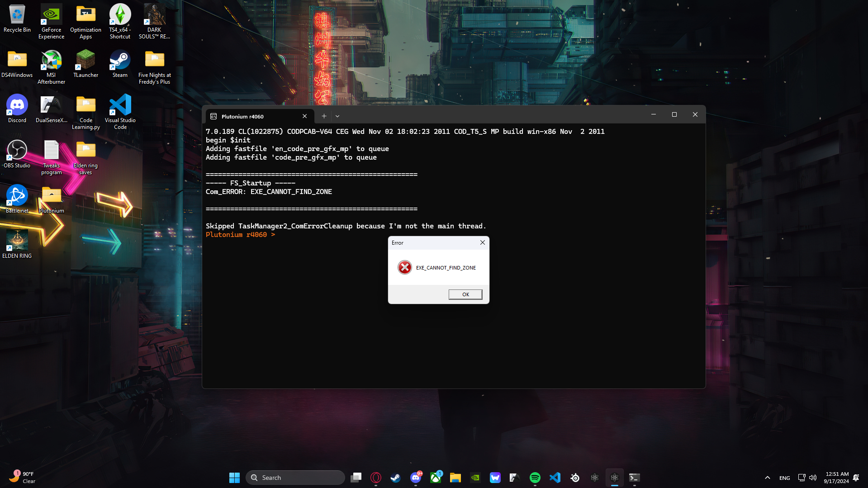Close the Error dialog with its X

pyautogui.click(x=483, y=243)
